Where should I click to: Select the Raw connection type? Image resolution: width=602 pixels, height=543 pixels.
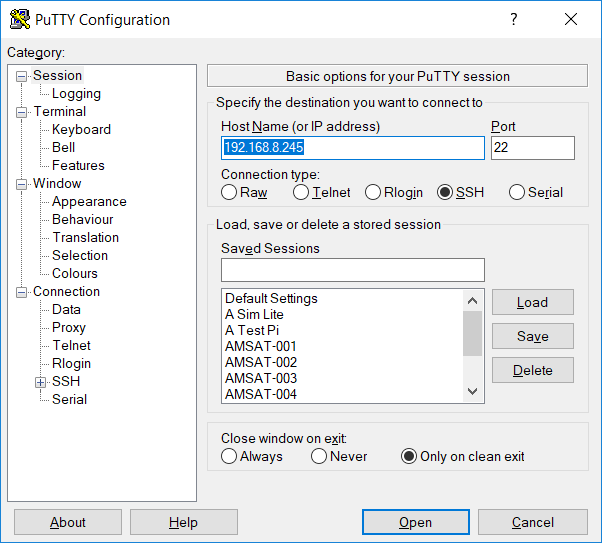tap(229, 192)
